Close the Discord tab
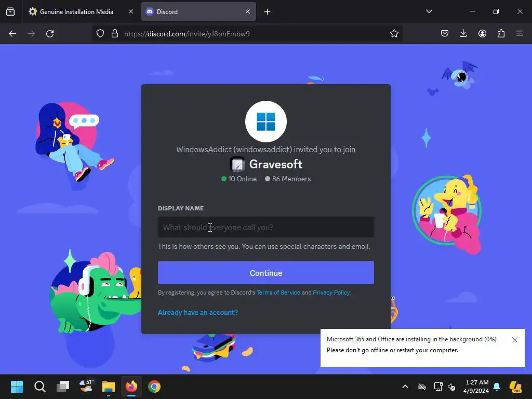This screenshot has height=399, width=532. 248,11
